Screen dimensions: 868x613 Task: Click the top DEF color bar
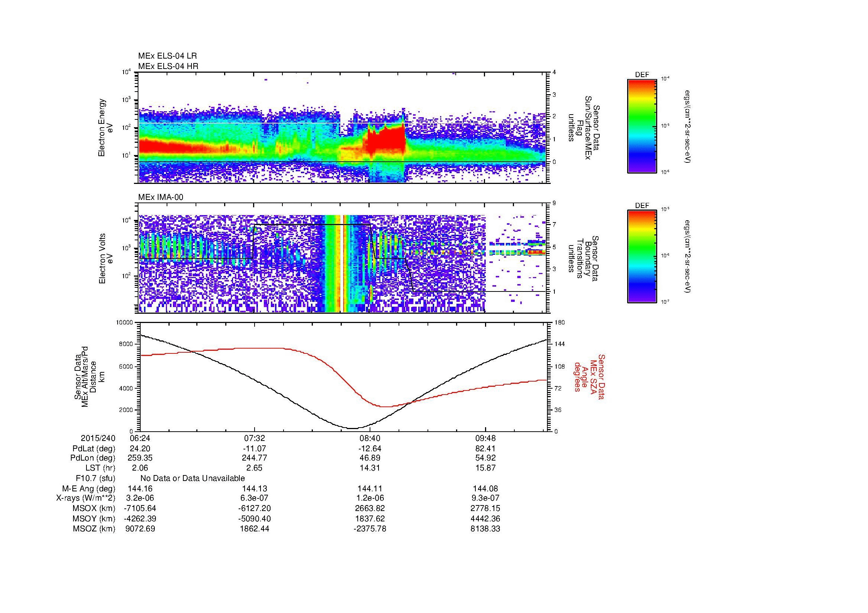click(642, 126)
